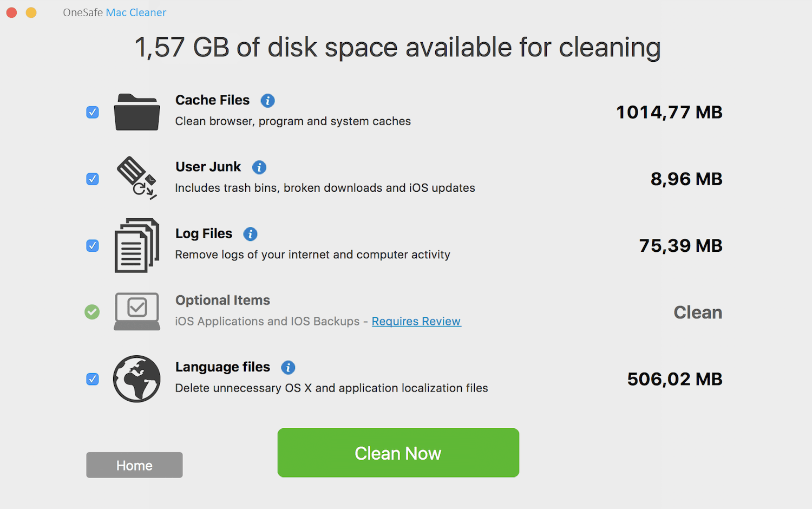
Task: Uncheck the Log Files checkbox
Action: (92, 245)
